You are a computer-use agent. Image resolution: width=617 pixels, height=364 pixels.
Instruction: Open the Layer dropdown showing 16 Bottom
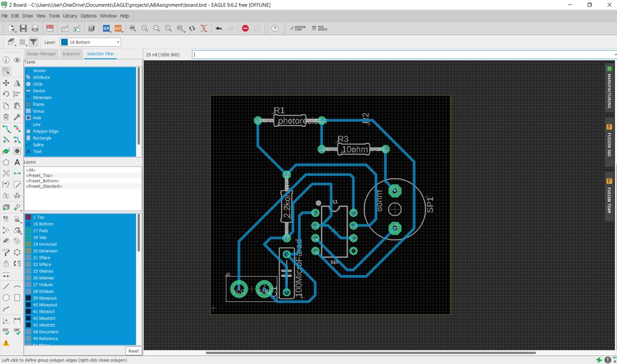pyautogui.click(x=90, y=42)
